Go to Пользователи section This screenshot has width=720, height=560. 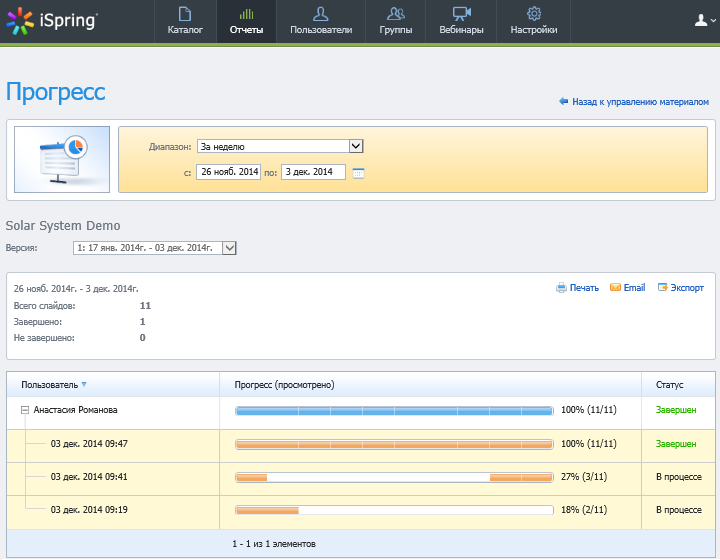pos(321,21)
